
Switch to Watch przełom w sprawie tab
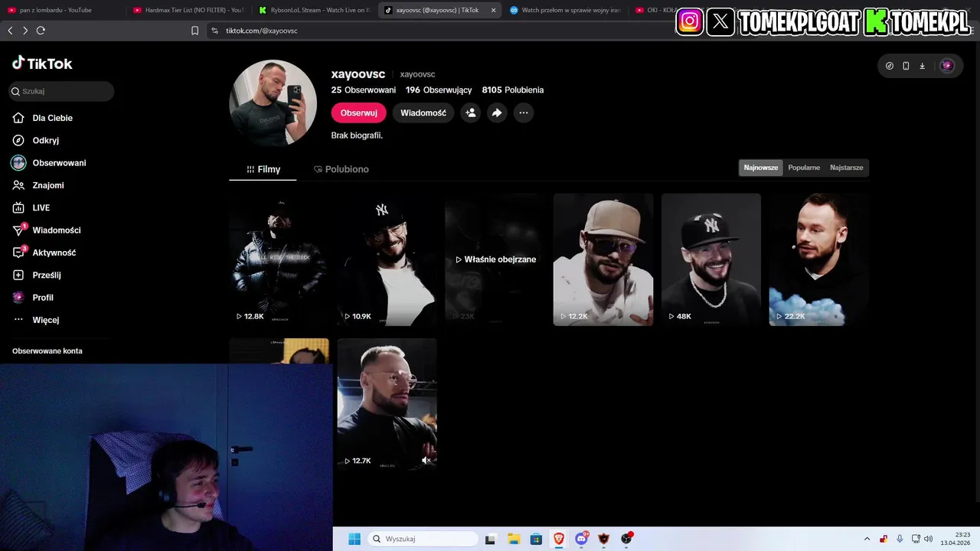565,10
